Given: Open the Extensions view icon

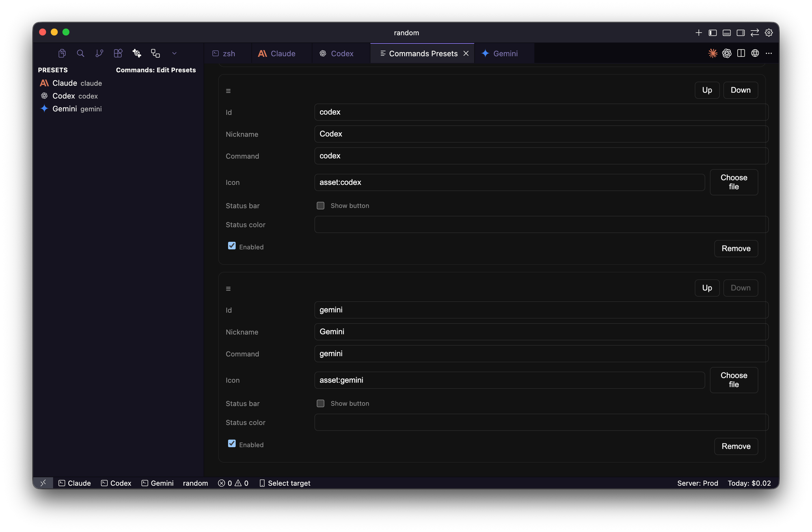Looking at the screenshot, I should 118,53.
